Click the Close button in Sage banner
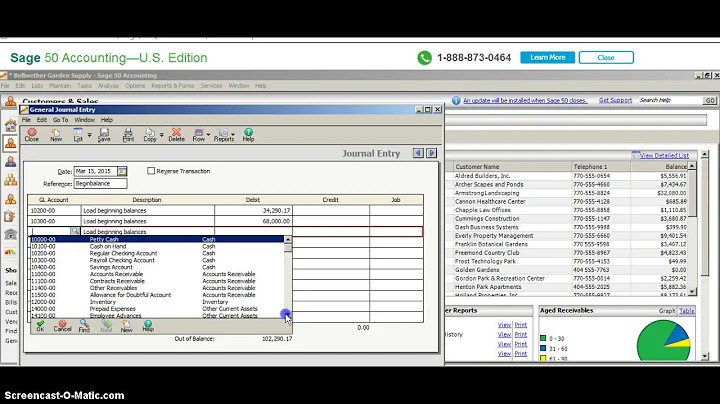 point(606,57)
